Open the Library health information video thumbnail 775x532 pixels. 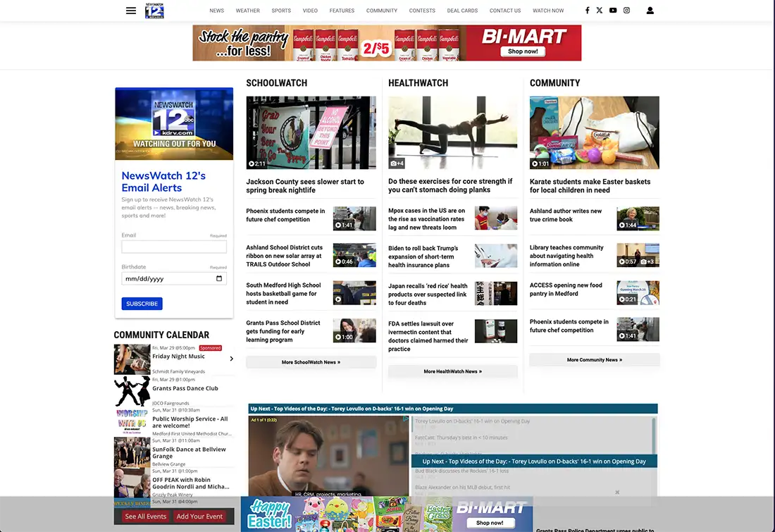coord(638,255)
